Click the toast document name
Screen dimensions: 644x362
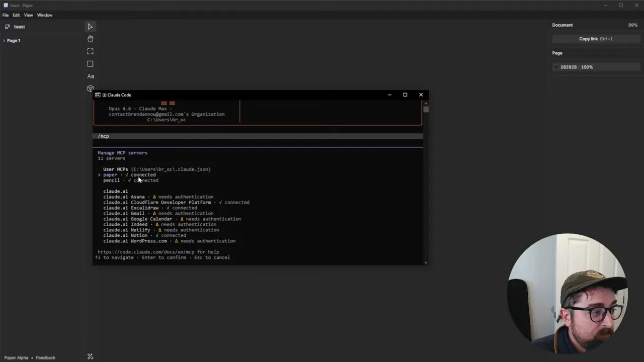point(19,27)
